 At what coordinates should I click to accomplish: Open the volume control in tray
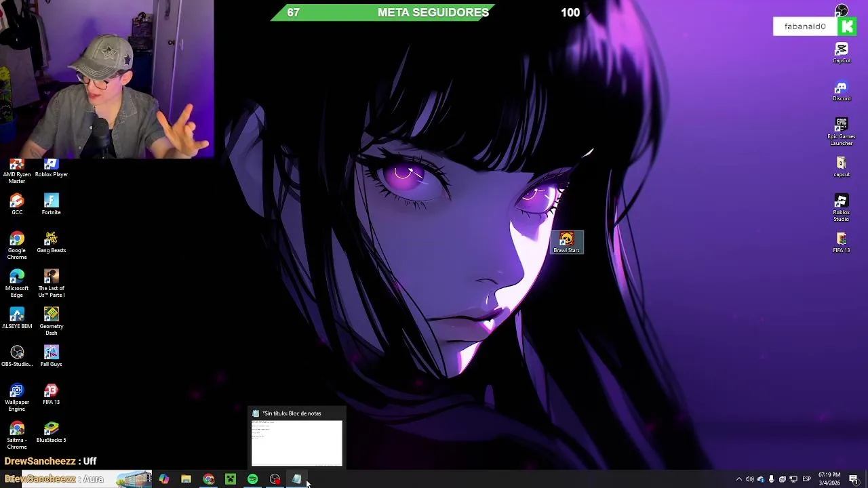[750, 479]
